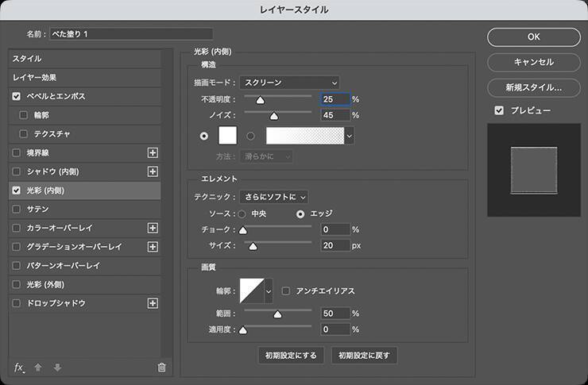Screen dimensions: 588x385
Task: Open the disabled 方法 滑らかに dropdown
Action: [266, 156]
